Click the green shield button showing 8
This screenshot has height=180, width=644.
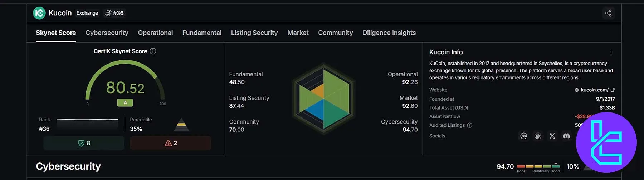pyautogui.click(x=84, y=143)
